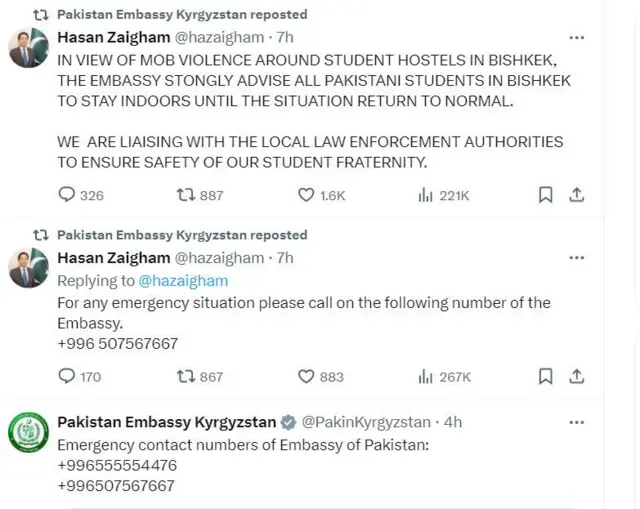Repost the tweet with 867 reposts
Screen dimensions: 640x509
185,376
